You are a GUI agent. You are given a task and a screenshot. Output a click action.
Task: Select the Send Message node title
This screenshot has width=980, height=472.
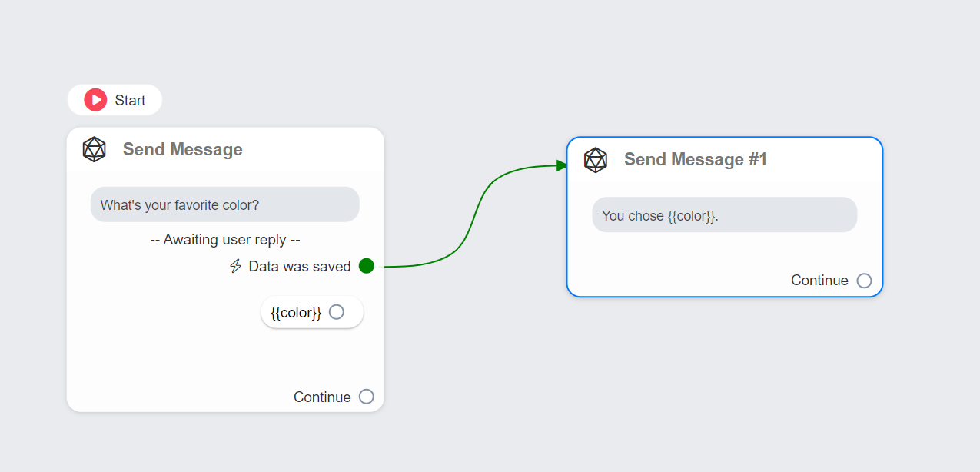[x=182, y=149]
